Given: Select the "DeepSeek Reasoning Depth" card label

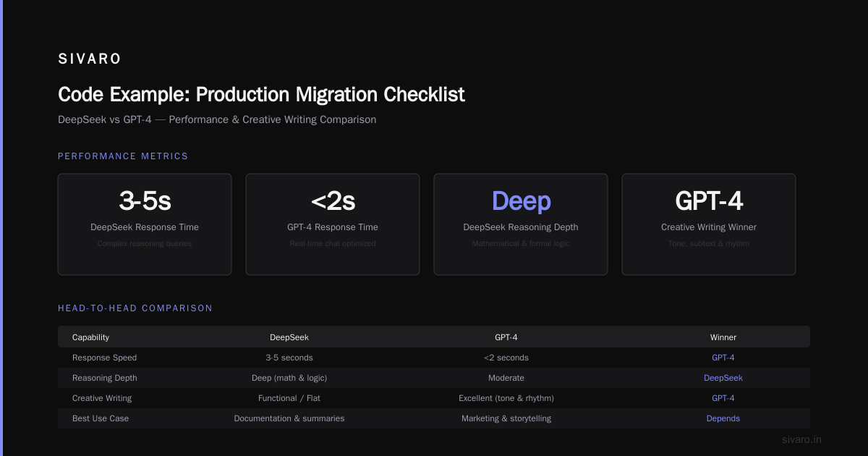Looking at the screenshot, I should 521,227.
